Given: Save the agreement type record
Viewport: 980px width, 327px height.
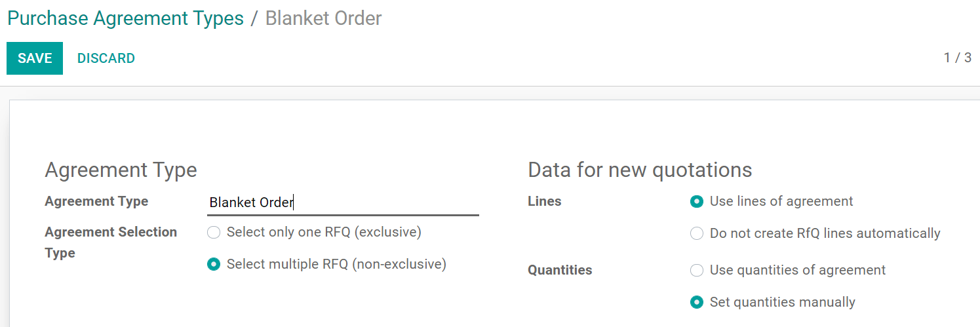Looking at the screenshot, I should click(35, 58).
